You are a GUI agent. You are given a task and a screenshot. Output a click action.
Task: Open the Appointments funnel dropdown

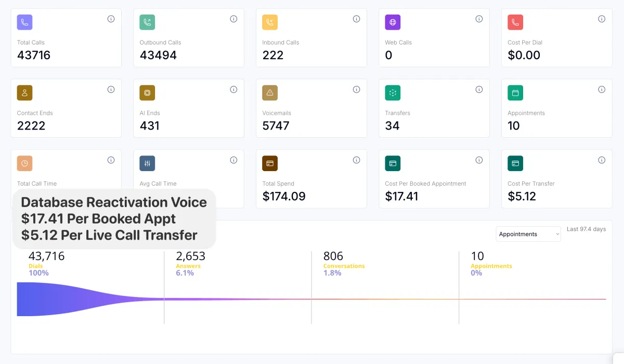click(x=528, y=234)
